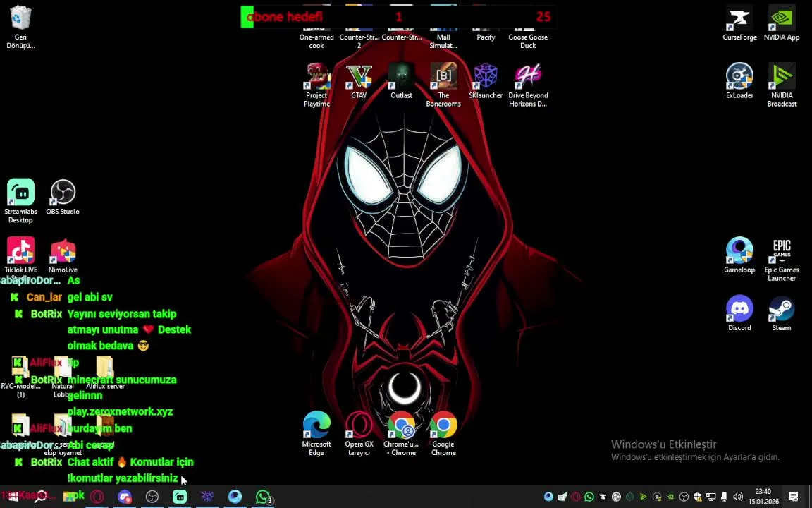Switch to OBS Studio in taskbar
Viewport: 812px width, 508px height.
pos(152,497)
